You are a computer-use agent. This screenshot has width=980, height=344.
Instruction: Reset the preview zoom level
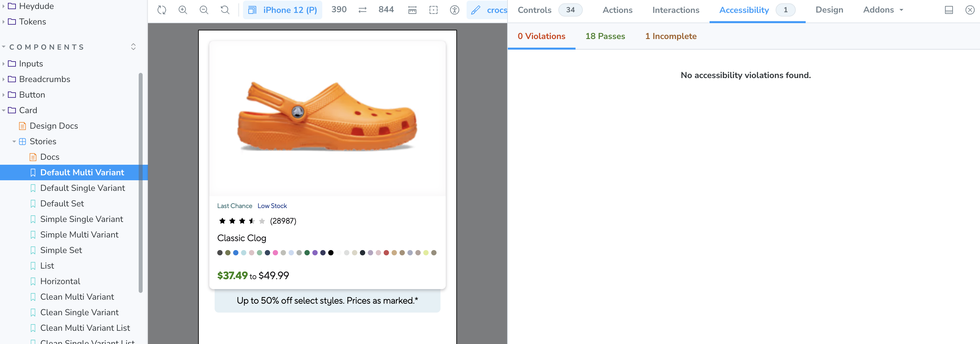click(x=225, y=10)
